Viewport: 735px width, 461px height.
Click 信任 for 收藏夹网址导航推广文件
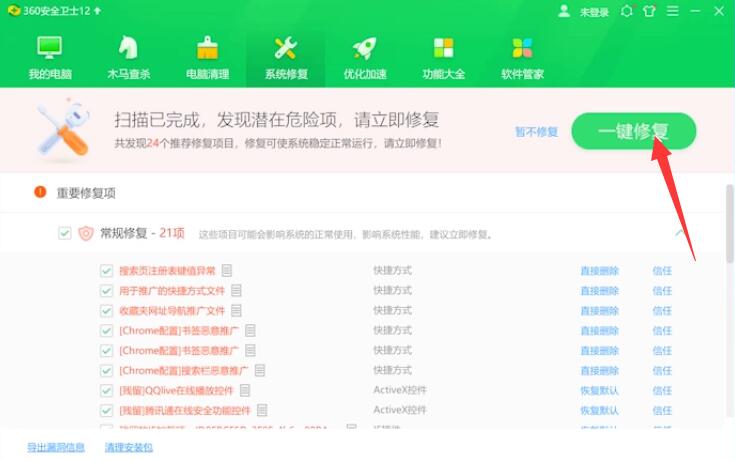click(x=662, y=310)
